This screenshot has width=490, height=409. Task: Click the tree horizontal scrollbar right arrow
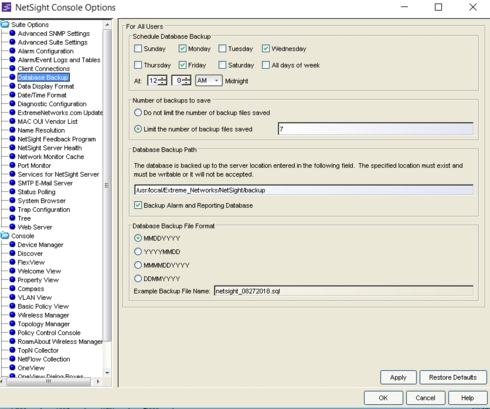click(98, 381)
